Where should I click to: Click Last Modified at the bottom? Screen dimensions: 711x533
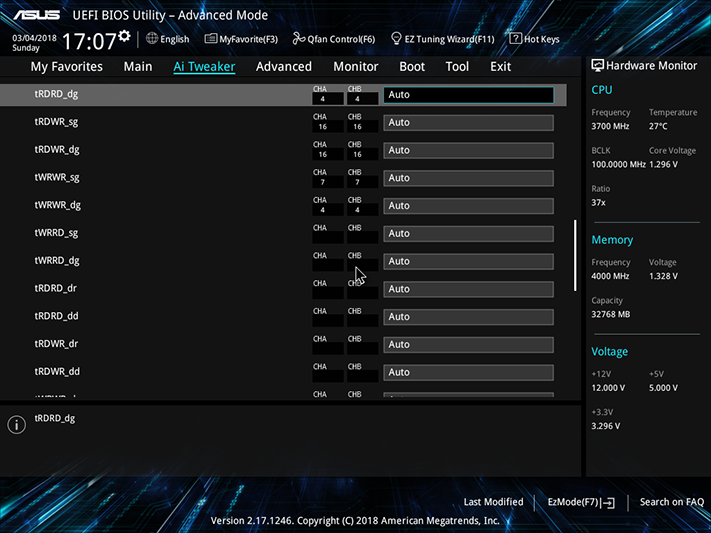pyautogui.click(x=493, y=502)
